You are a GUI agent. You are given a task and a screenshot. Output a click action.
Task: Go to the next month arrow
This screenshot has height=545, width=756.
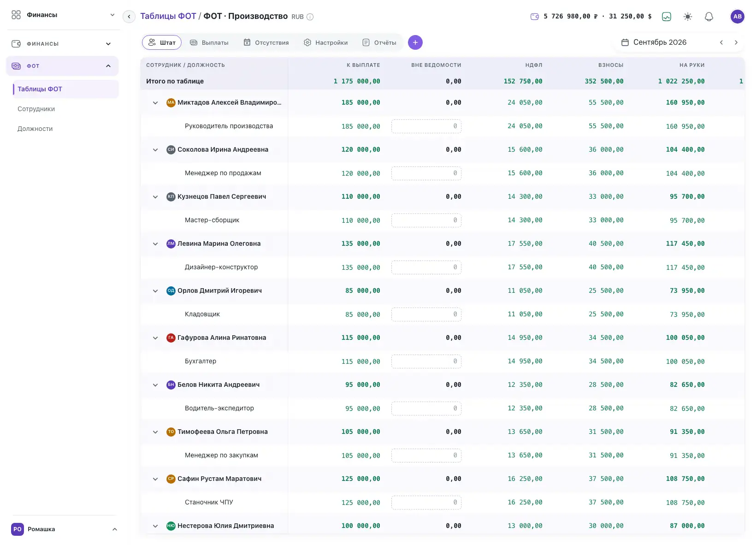click(x=736, y=42)
